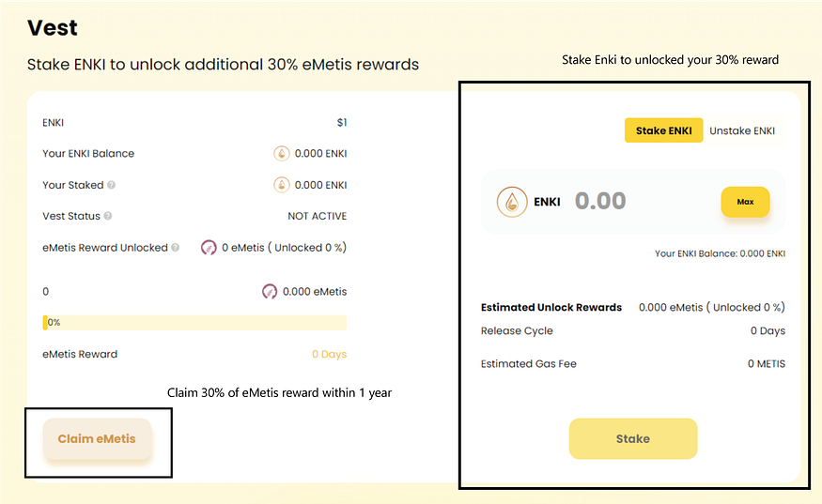Viewport: 822px width, 504px height.
Task: Click the help icon next to Vest Status
Action: (108, 216)
